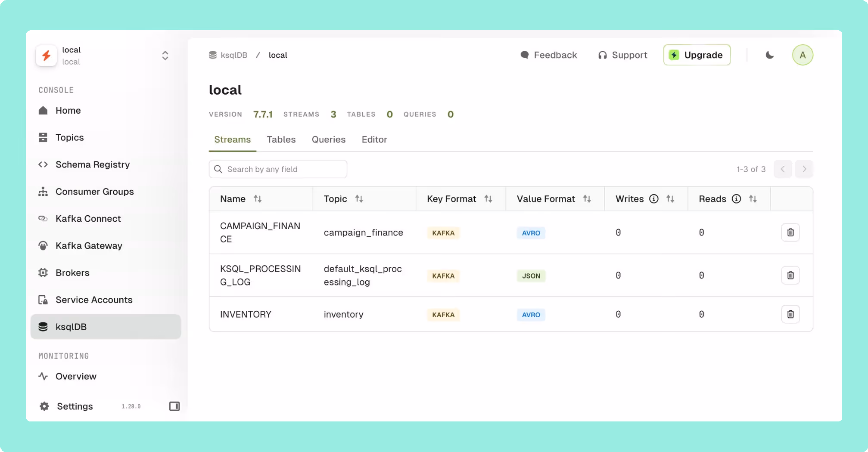This screenshot has height=452, width=868.
Task: Click the ksqlDB breadcrumb link
Action: [228, 55]
